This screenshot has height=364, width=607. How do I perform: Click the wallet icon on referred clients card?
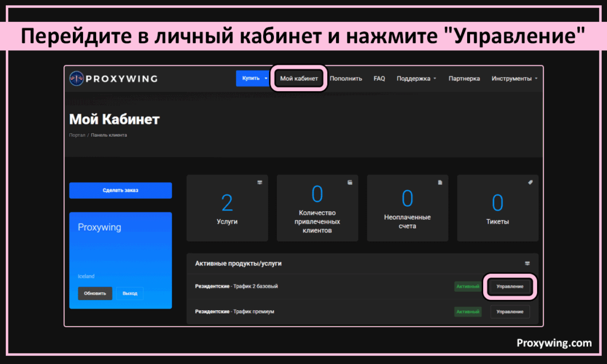(x=350, y=183)
